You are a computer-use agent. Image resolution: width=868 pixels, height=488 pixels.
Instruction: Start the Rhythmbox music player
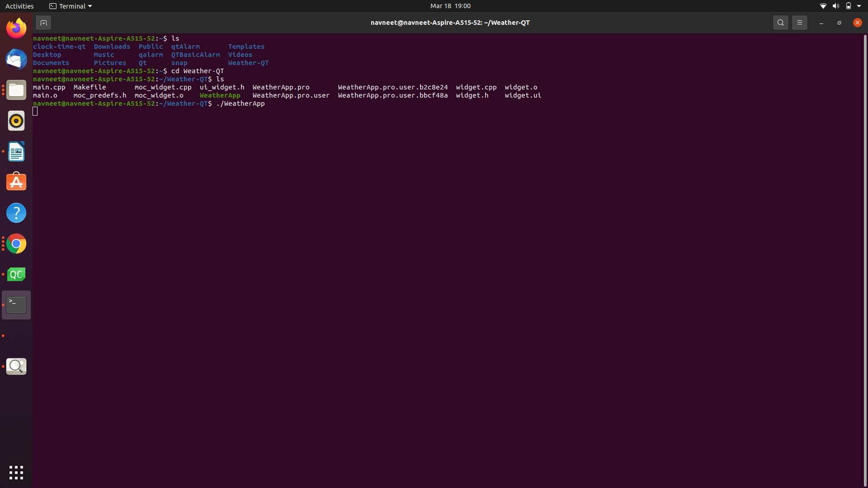pyautogui.click(x=16, y=121)
